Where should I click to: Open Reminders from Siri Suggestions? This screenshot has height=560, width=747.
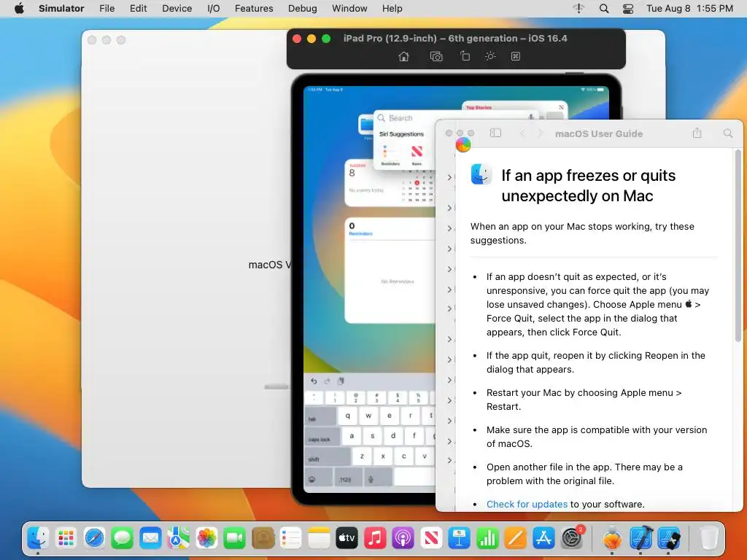pyautogui.click(x=390, y=152)
